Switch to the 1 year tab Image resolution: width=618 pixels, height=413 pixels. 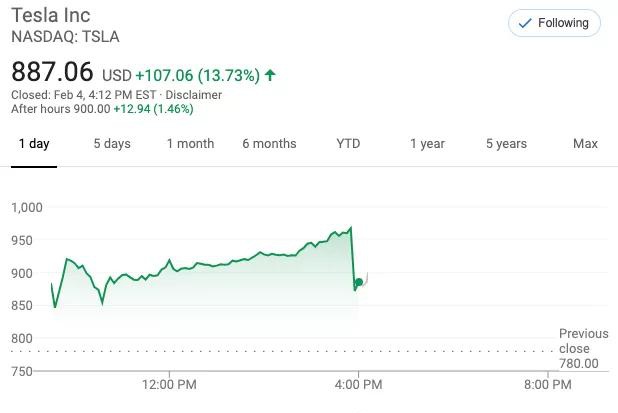click(x=427, y=144)
